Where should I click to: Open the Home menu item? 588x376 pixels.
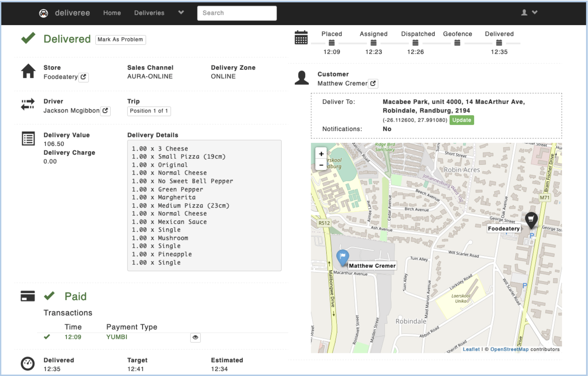112,13
